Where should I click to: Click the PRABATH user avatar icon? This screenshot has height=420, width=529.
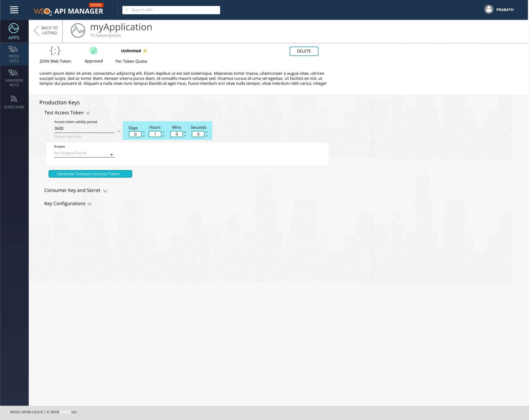489,10
